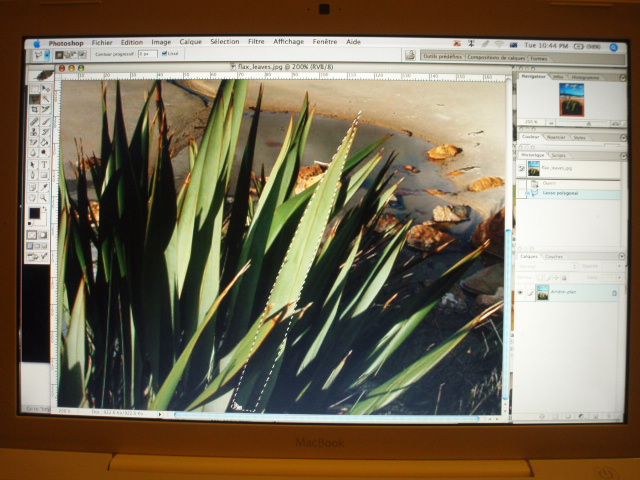This screenshot has width=640, height=480.
Task: Open the Affichage menu
Action: pyautogui.click(x=288, y=42)
